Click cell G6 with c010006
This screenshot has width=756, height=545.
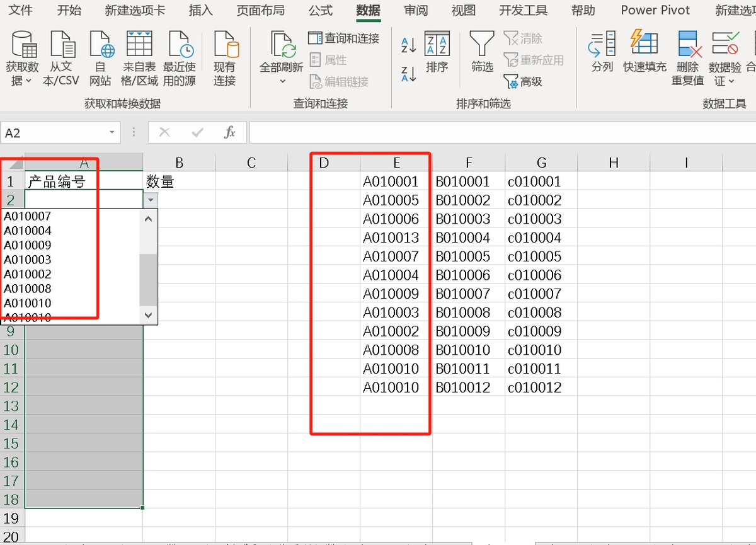[541, 275]
